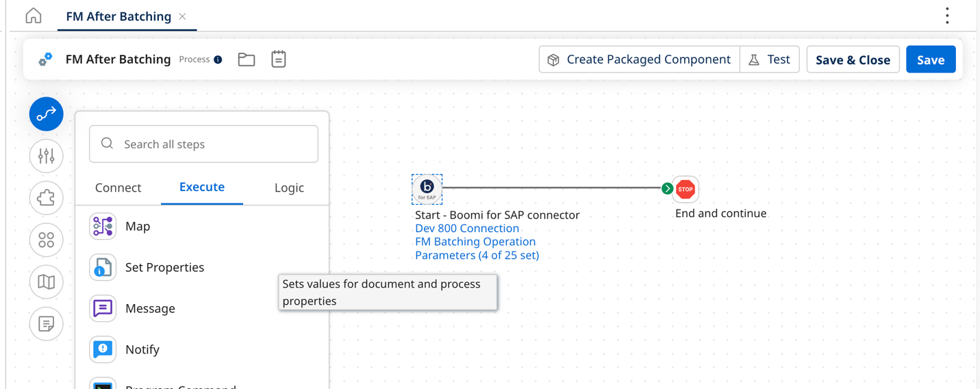Focus the Search all steps field
This screenshot has height=389, width=980.
pos(203,144)
